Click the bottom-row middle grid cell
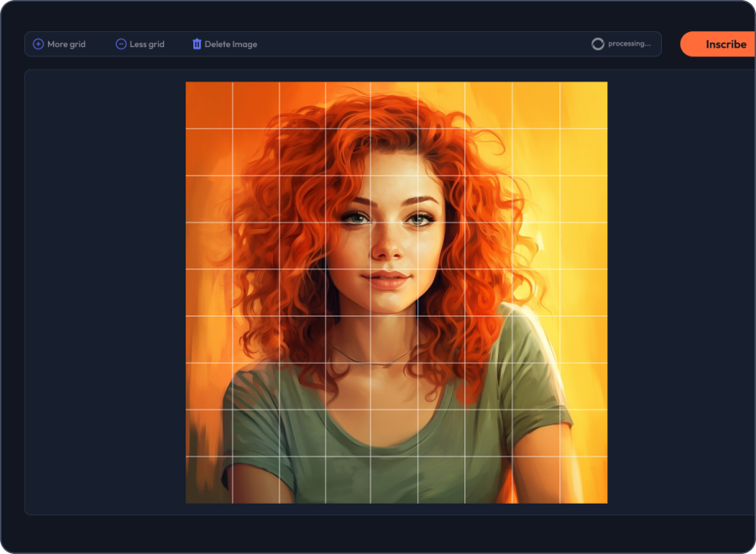 tap(394, 480)
